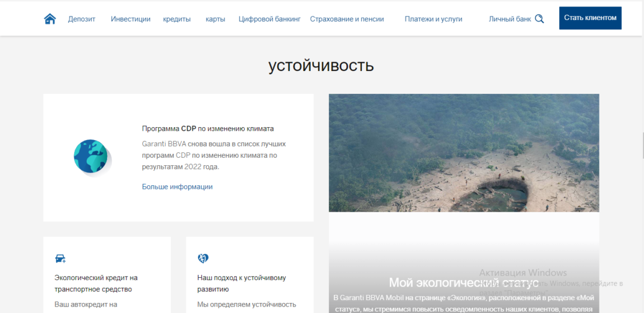Follow the Больше информации link
644x313 pixels.
(177, 186)
